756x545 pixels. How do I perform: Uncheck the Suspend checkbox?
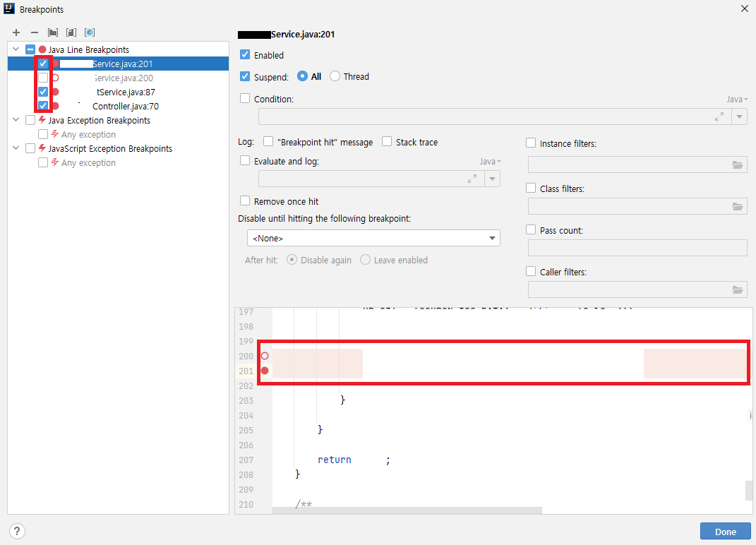(x=245, y=76)
